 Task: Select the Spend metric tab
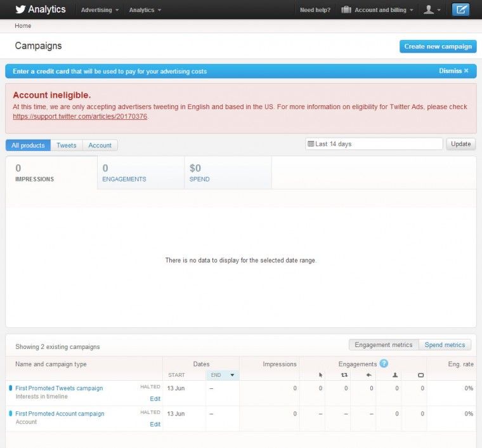(x=228, y=173)
